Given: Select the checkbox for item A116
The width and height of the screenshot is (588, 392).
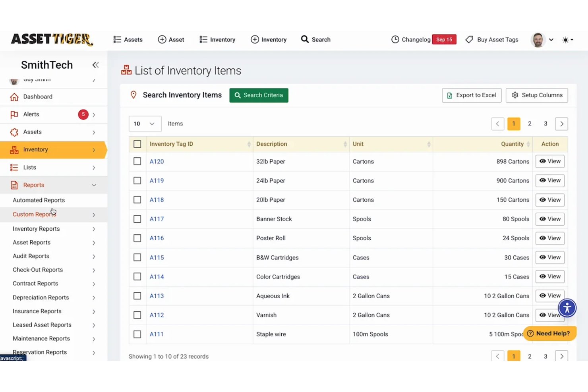Looking at the screenshot, I should coord(137,238).
